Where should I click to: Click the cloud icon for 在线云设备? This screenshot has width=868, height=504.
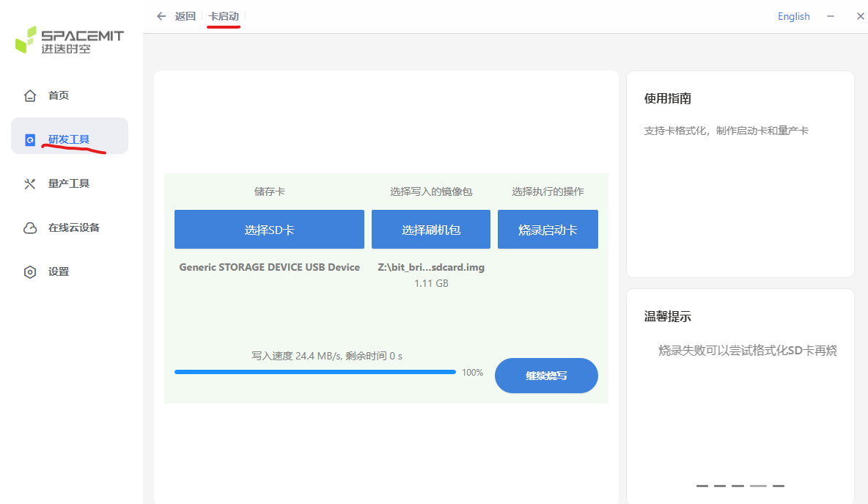click(x=30, y=227)
